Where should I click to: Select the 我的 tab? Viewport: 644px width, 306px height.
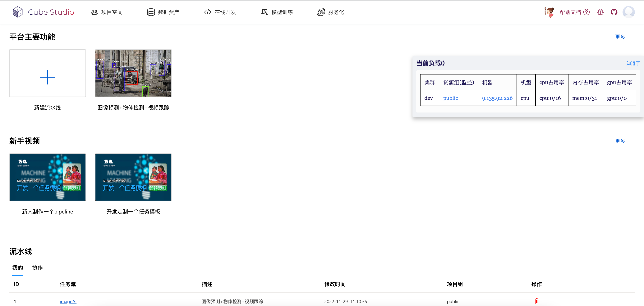(x=17, y=267)
